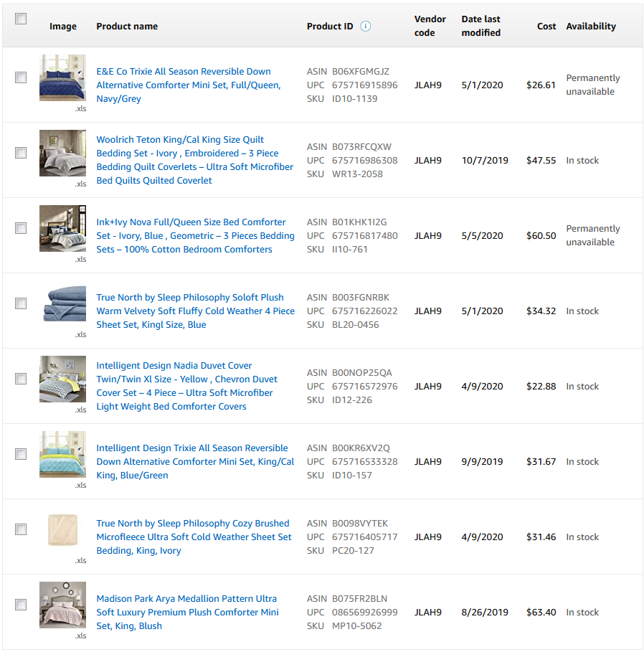Tick the select-all checkbox in header
Image resolution: width=644 pixels, height=652 pixels.
21,19
